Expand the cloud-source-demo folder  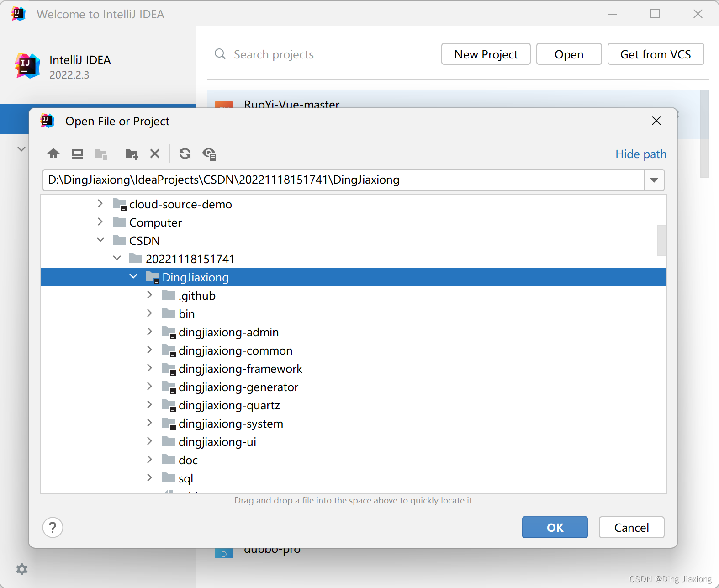tap(100, 204)
